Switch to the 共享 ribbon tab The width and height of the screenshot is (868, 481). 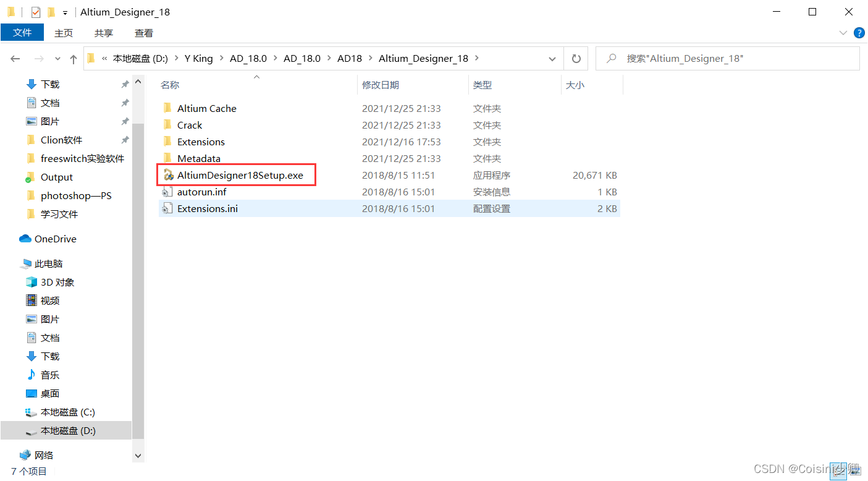click(x=104, y=33)
